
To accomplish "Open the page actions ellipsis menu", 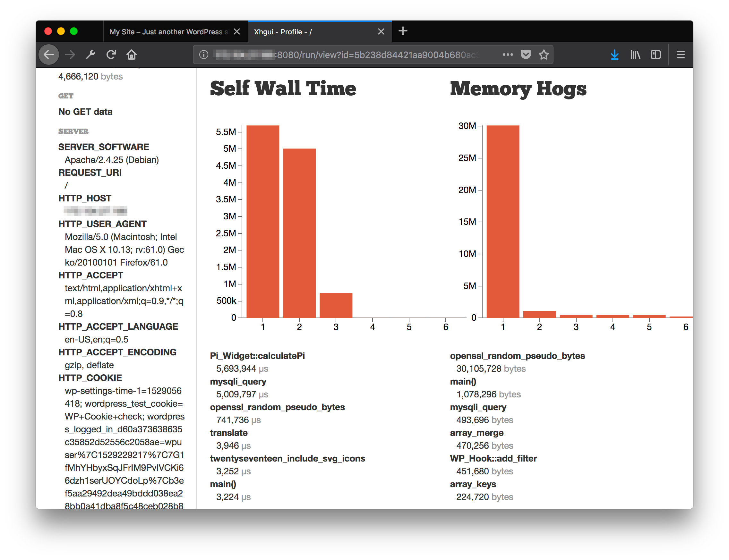I will (x=508, y=54).
